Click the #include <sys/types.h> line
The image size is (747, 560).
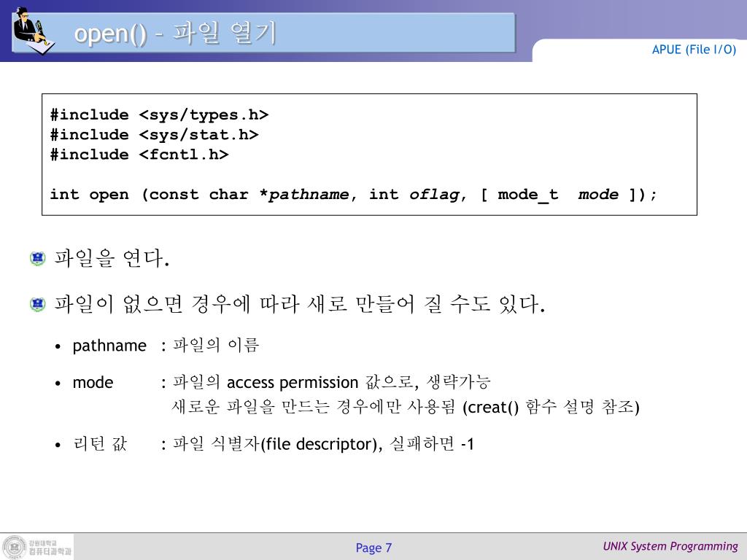tap(160, 114)
